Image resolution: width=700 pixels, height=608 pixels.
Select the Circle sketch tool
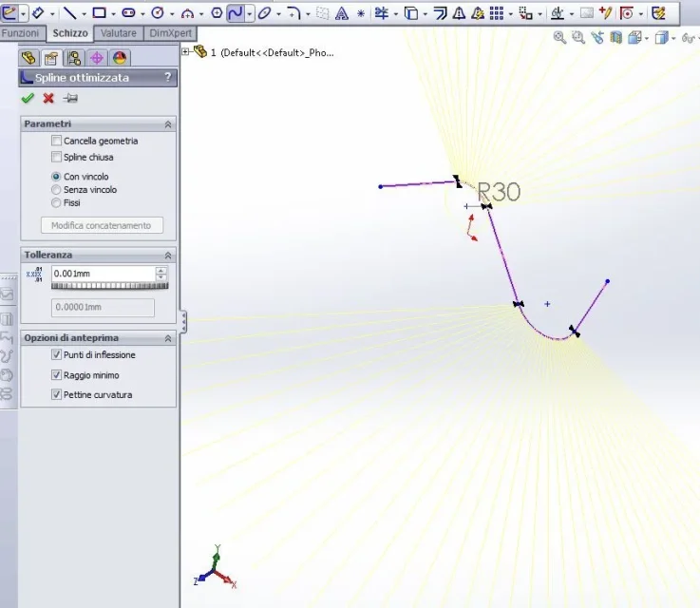click(x=158, y=13)
